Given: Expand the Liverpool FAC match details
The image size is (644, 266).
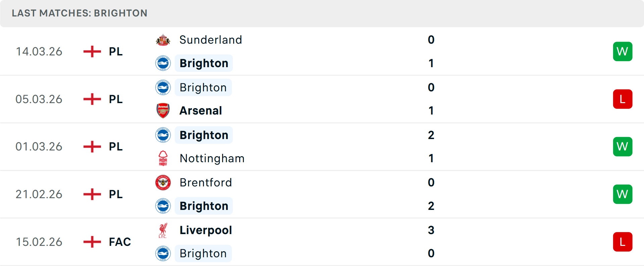Looking at the screenshot, I should coord(335,242).
